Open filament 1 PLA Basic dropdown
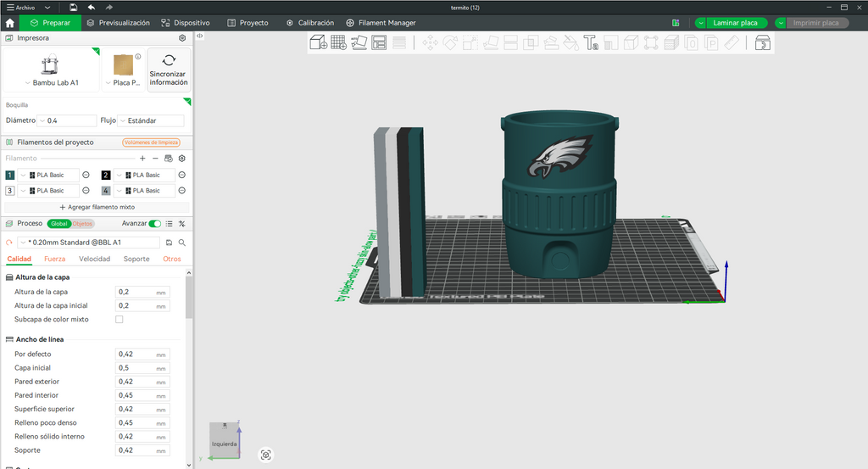The height and width of the screenshot is (469, 868). tap(48, 175)
